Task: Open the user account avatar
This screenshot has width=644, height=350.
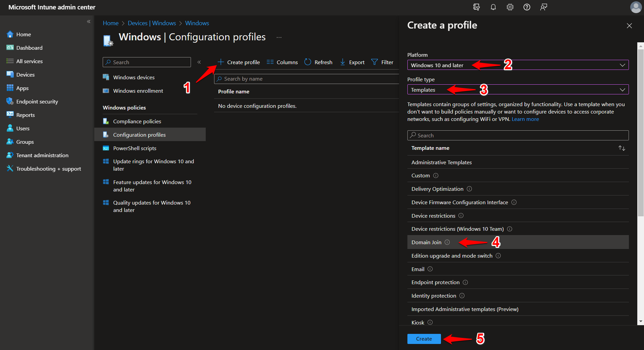Action: (636, 7)
